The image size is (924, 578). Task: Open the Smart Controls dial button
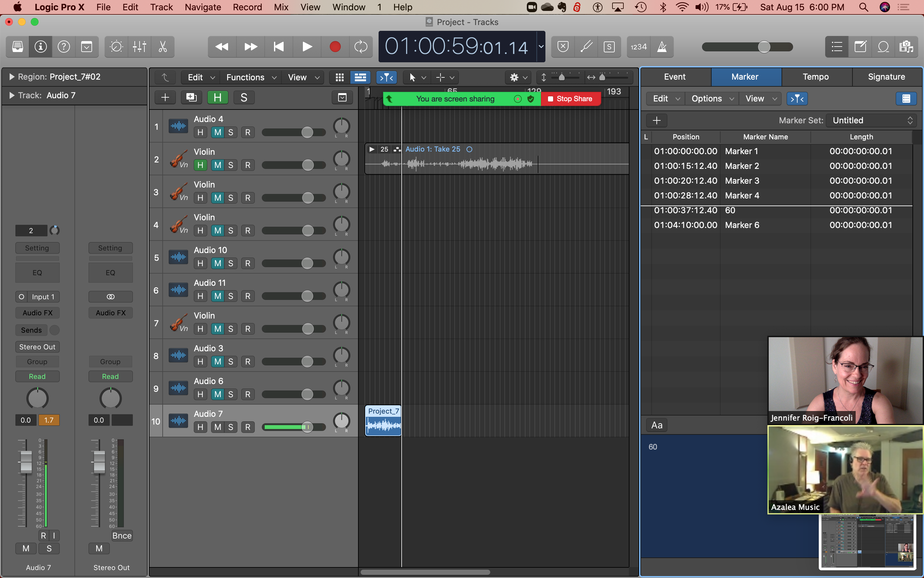pos(116,47)
